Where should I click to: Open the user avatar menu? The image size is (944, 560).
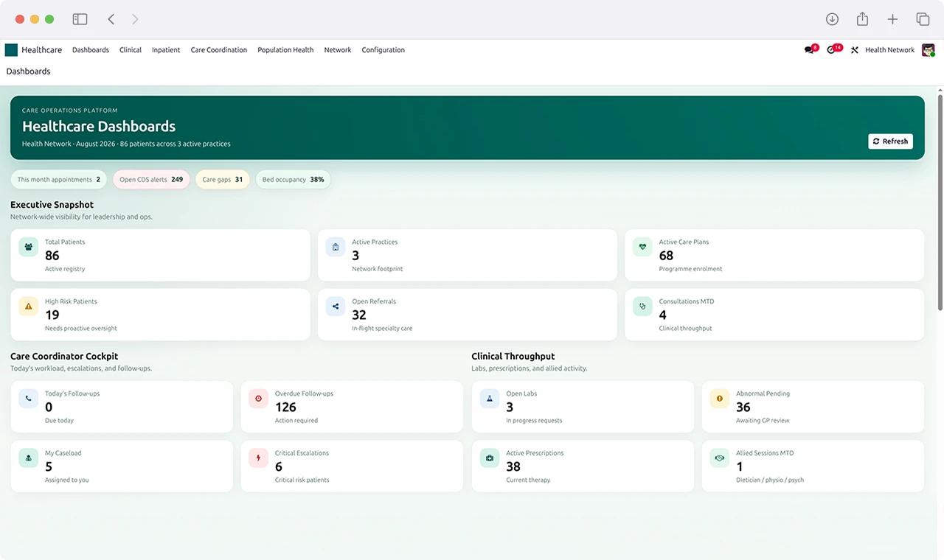[929, 50]
